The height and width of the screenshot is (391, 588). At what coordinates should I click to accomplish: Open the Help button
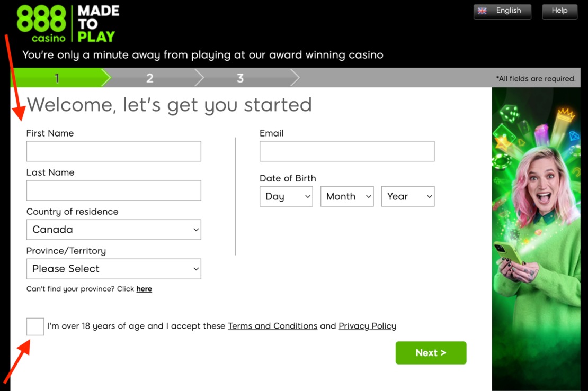(559, 11)
